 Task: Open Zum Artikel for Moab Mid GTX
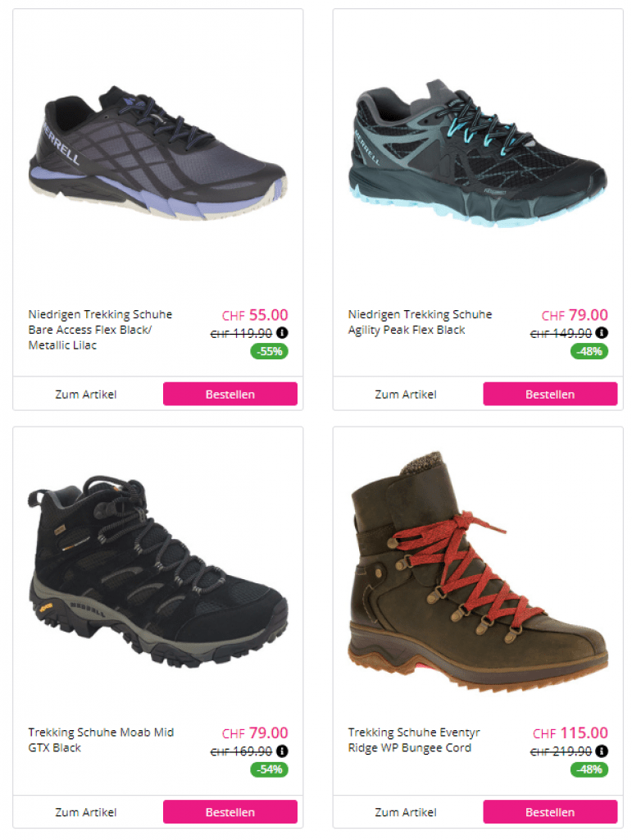[x=85, y=812]
